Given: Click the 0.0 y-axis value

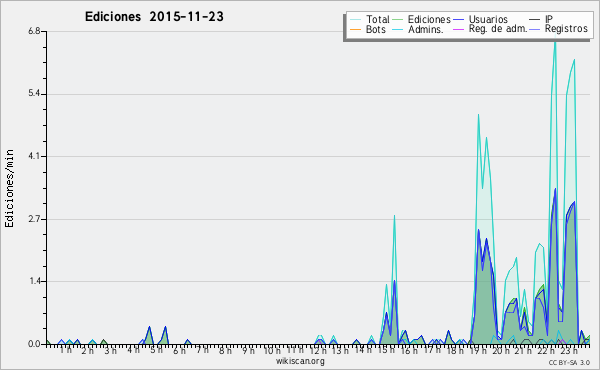Looking at the screenshot, I should coord(34,344).
